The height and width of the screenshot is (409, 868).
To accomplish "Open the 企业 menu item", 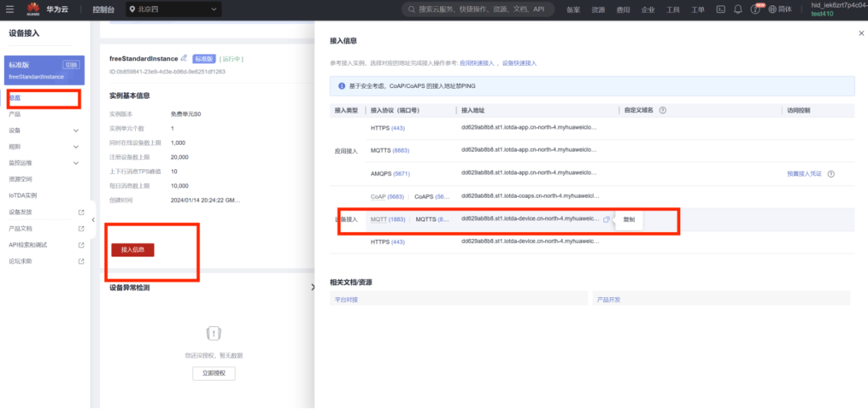I will point(648,9).
